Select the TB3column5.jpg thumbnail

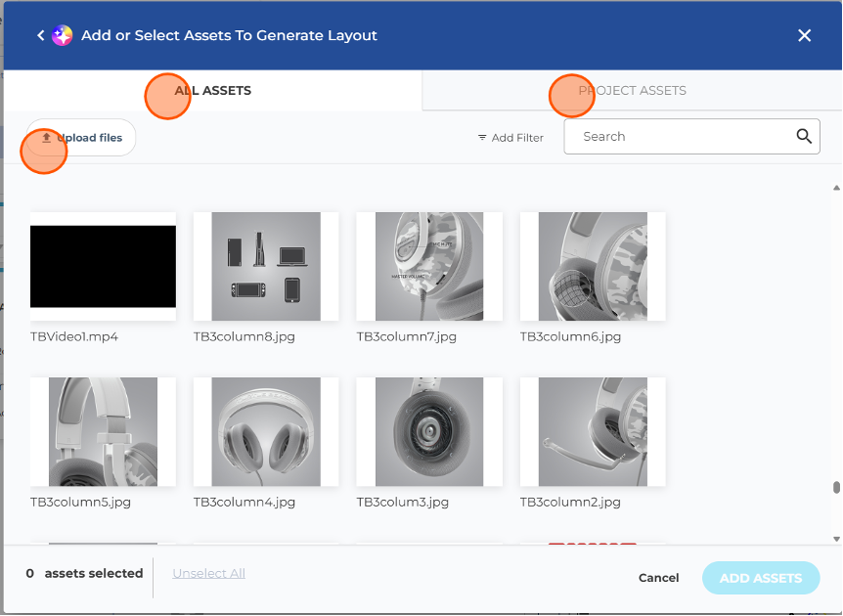[104, 431]
